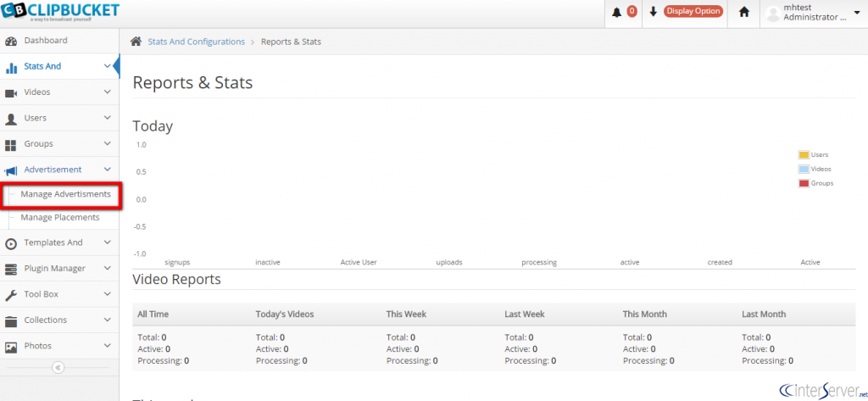Viewport: 868px width, 401px height.
Task: Click the Video Reports heading
Action: tap(177, 280)
